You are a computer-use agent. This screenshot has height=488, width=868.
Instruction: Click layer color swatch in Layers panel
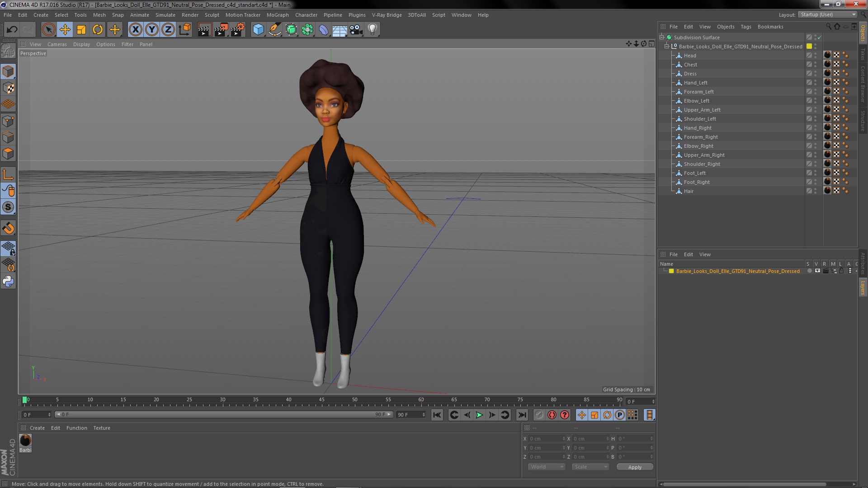(671, 271)
